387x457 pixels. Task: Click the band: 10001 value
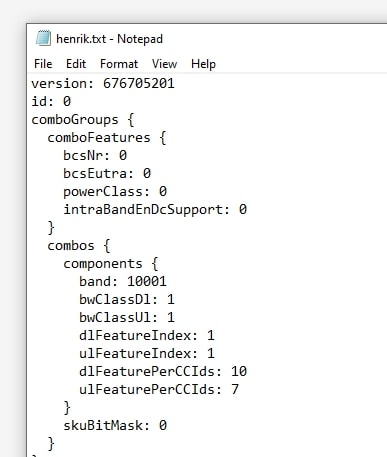(x=147, y=282)
